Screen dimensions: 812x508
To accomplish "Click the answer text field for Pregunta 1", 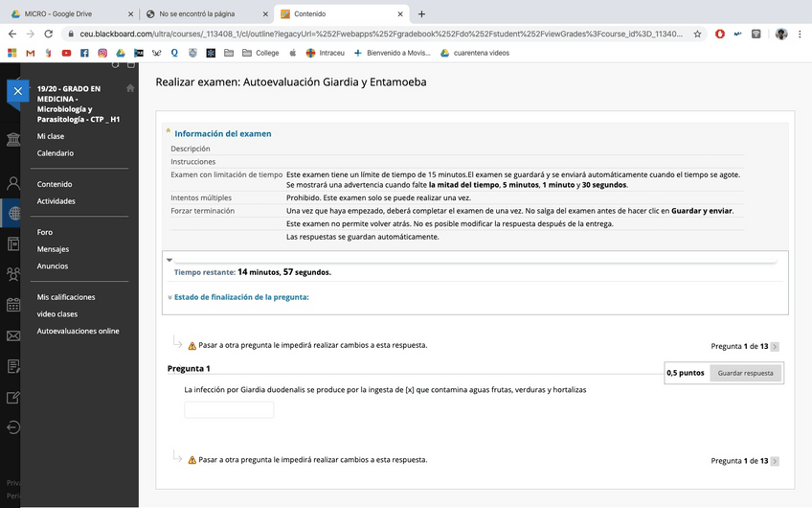I will click(229, 410).
